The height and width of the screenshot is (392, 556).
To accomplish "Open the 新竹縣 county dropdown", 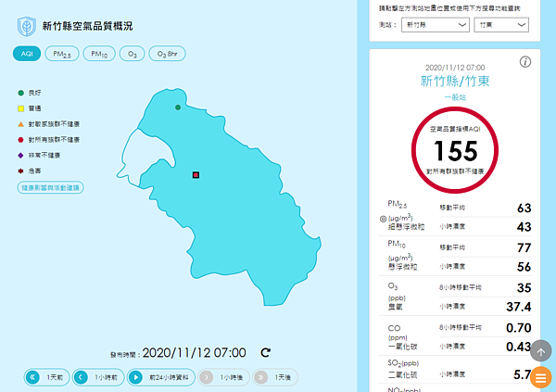I will point(436,25).
